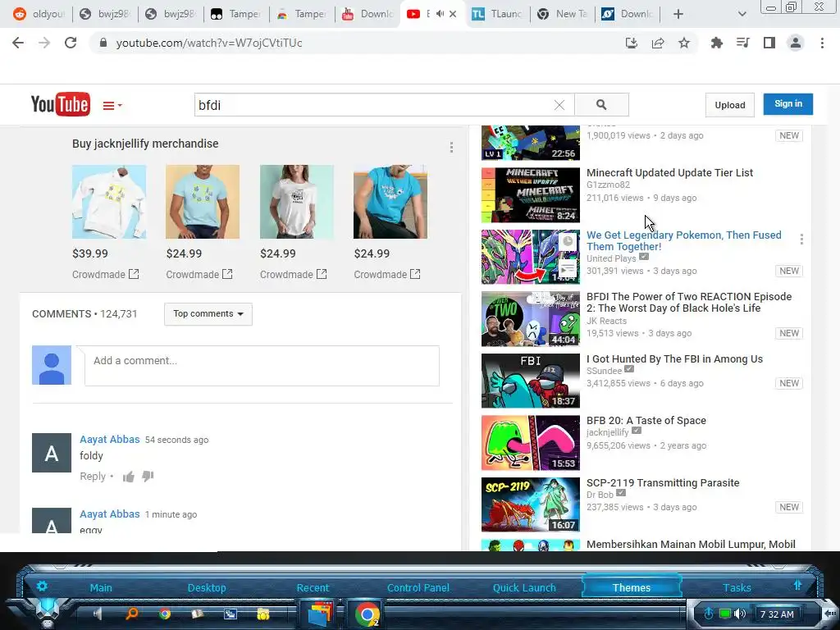The image size is (840, 630).
Task: Select the Themes taskbar tab
Action: tap(632, 587)
